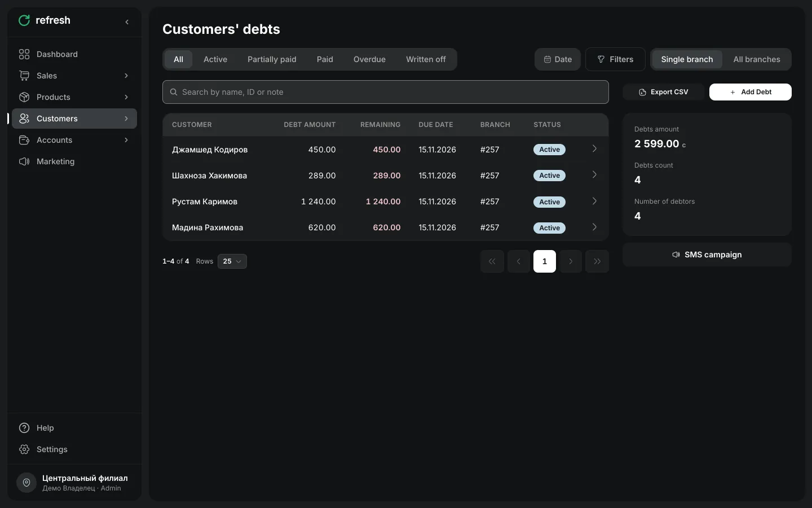Click the Products box icon
Screen dimensions: 812x508
(x=24, y=97)
